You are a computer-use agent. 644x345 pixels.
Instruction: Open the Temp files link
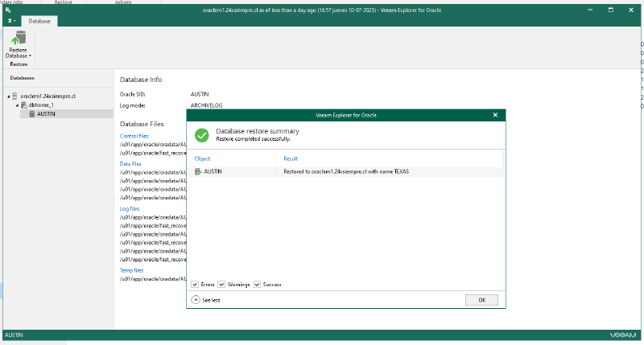[x=131, y=270]
